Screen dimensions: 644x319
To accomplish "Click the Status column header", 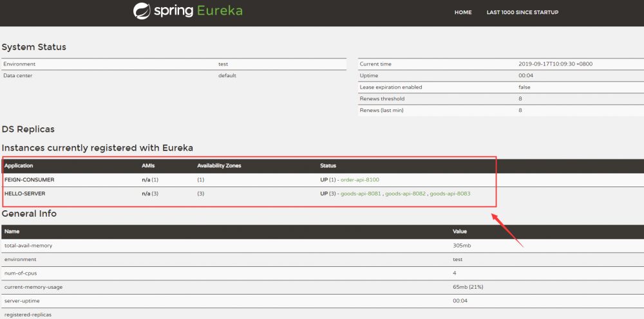I will click(x=328, y=166).
